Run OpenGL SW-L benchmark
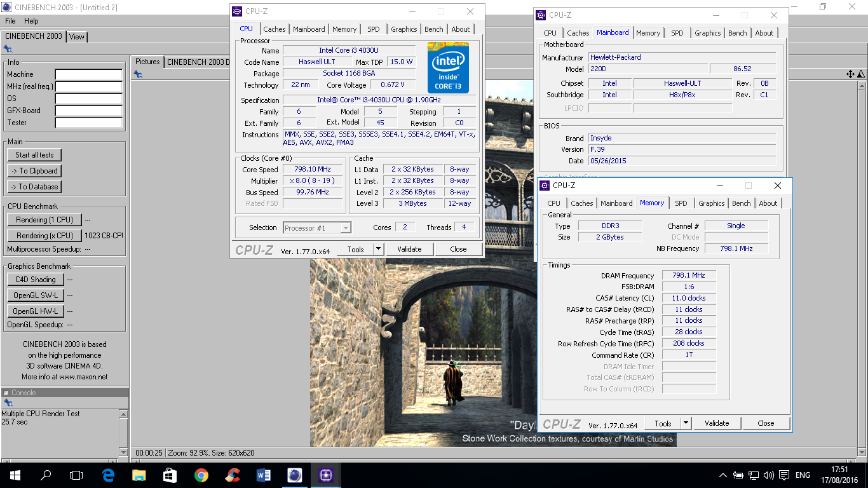868x488 pixels. (36, 295)
